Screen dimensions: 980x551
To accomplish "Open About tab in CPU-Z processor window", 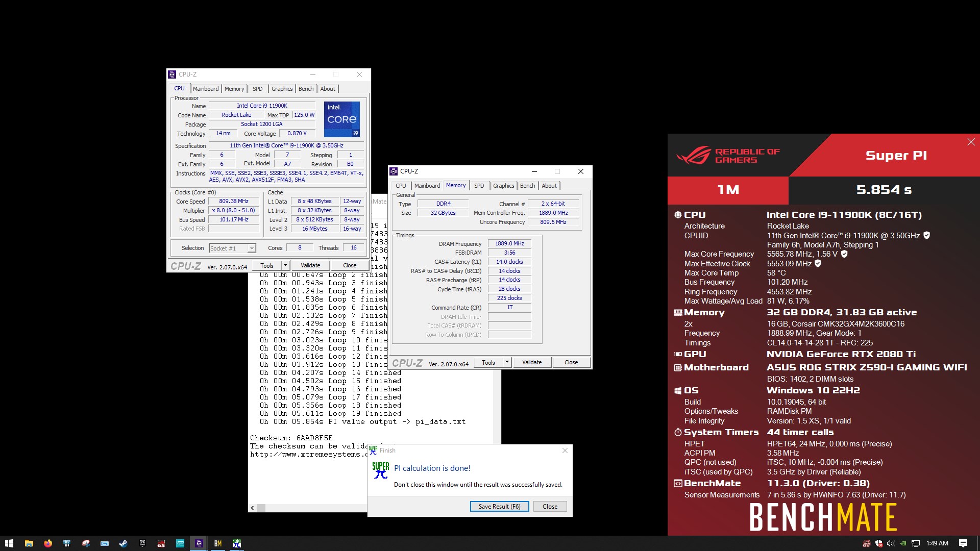I will pyautogui.click(x=328, y=89).
